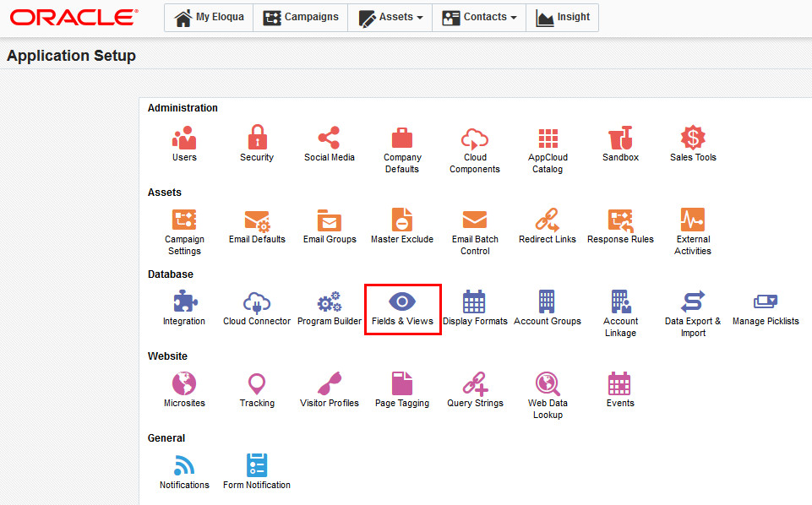Open Account Linkage icon
This screenshot has height=505, width=812.
(620, 301)
